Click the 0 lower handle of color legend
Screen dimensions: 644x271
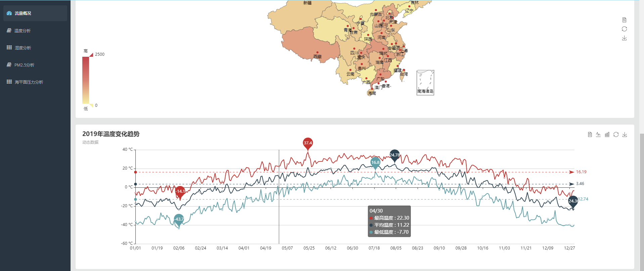(x=91, y=105)
